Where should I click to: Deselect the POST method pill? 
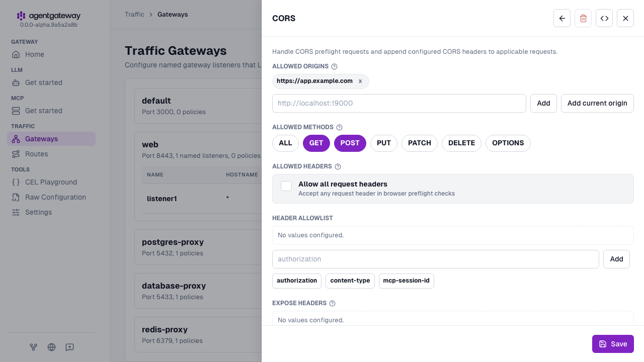tap(350, 143)
